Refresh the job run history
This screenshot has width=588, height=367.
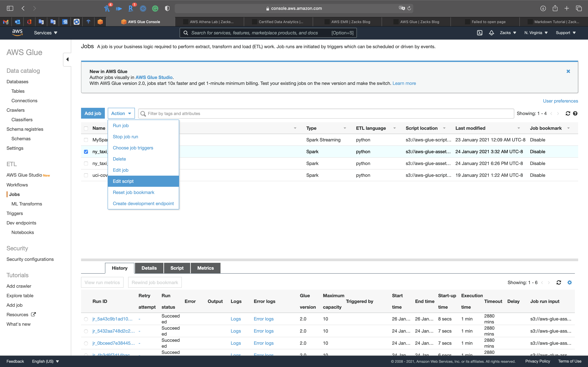coord(559,282)
